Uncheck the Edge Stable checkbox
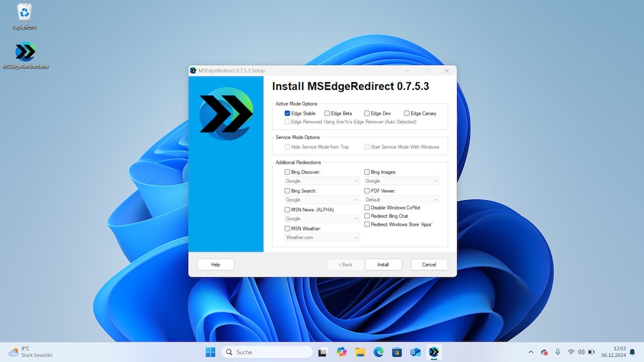This screenshot has width=644, height=362. tap(288, 113)
